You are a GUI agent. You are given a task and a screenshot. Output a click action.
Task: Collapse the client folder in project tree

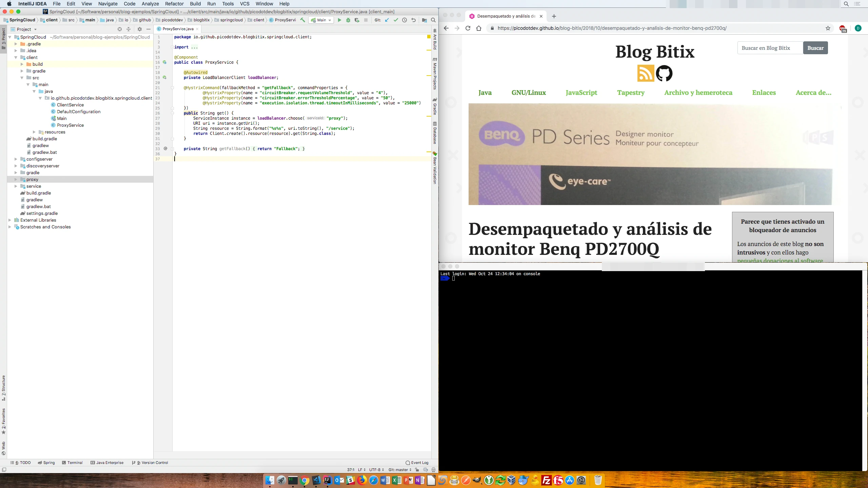tap(16, 58)
